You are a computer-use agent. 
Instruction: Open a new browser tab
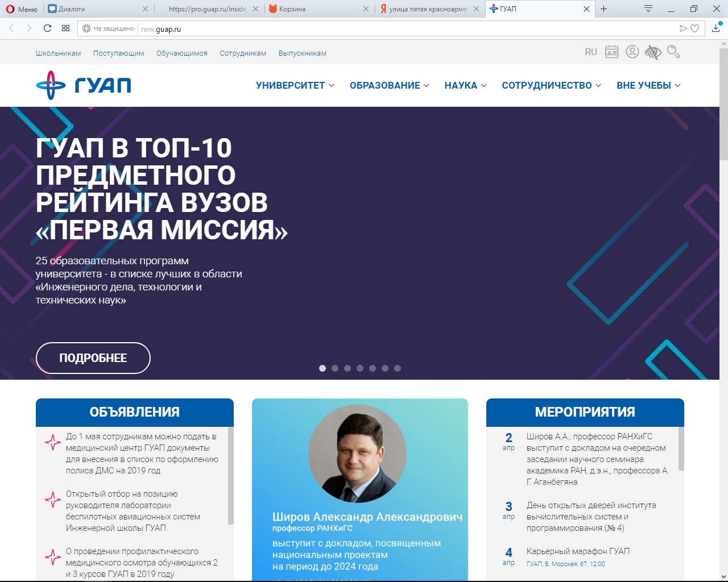[x=604, y=9]
